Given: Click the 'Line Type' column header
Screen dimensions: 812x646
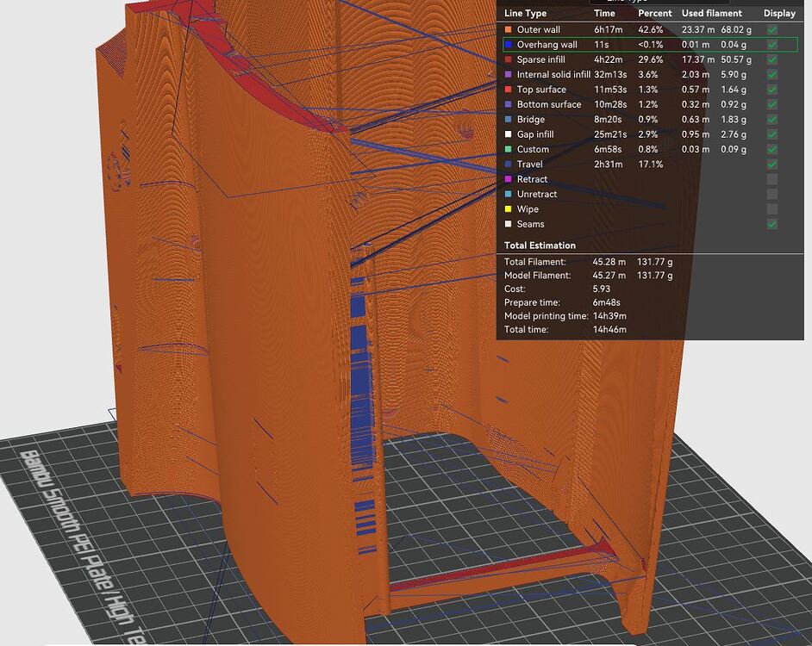Looking at the screenshot, I should [525, 14].
